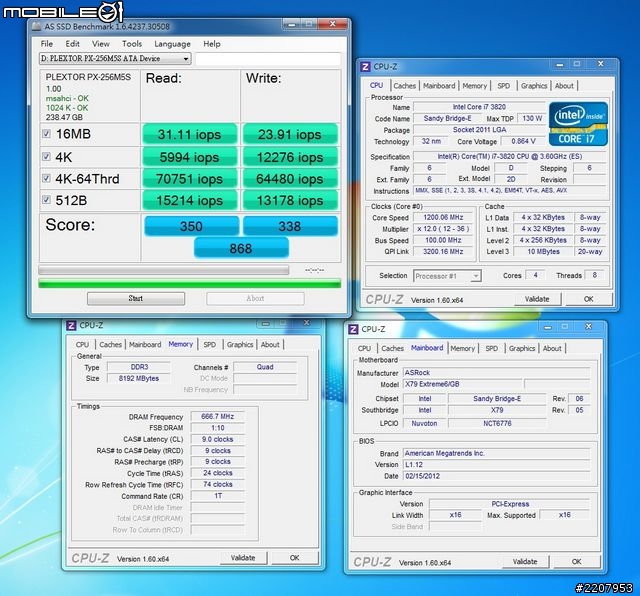Switch to About tab in top CPU-Z window
The image size is (640, 596).
(x=564, y=86)
